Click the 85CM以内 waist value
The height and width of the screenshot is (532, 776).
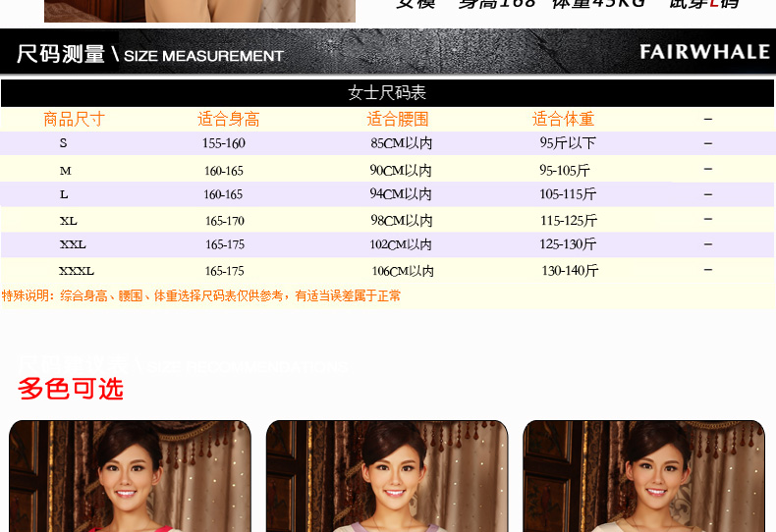[401, 143]
